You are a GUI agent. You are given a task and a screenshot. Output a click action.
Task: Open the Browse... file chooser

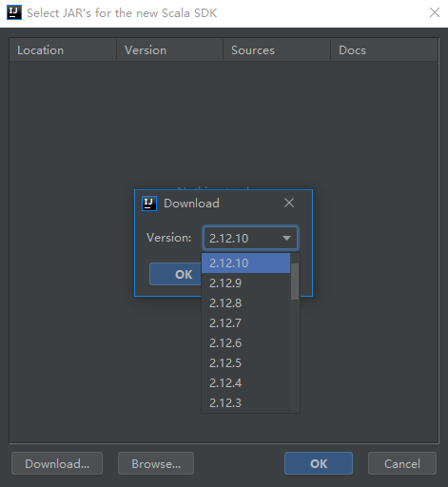pyautogui.click(x=156, y=463)
